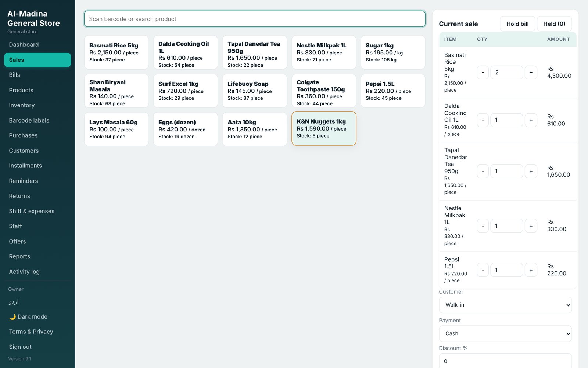Select Lifebuoy Soap product card
Screen dimensions: 588x368
255,91
